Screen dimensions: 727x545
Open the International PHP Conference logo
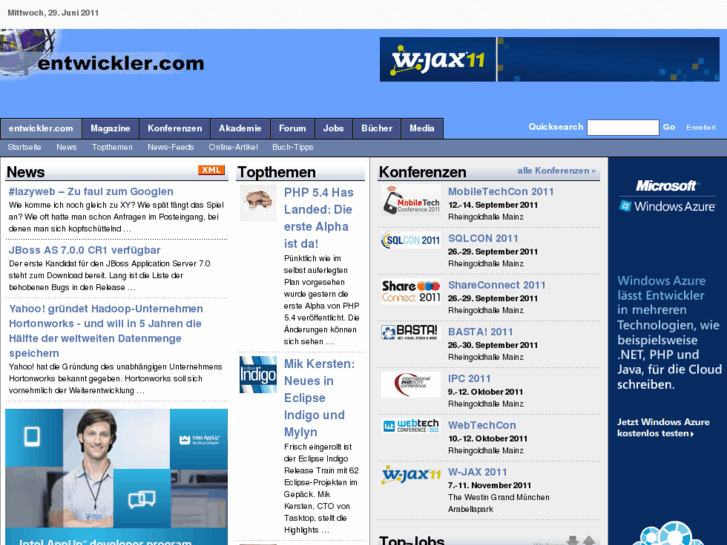(411, 385)
